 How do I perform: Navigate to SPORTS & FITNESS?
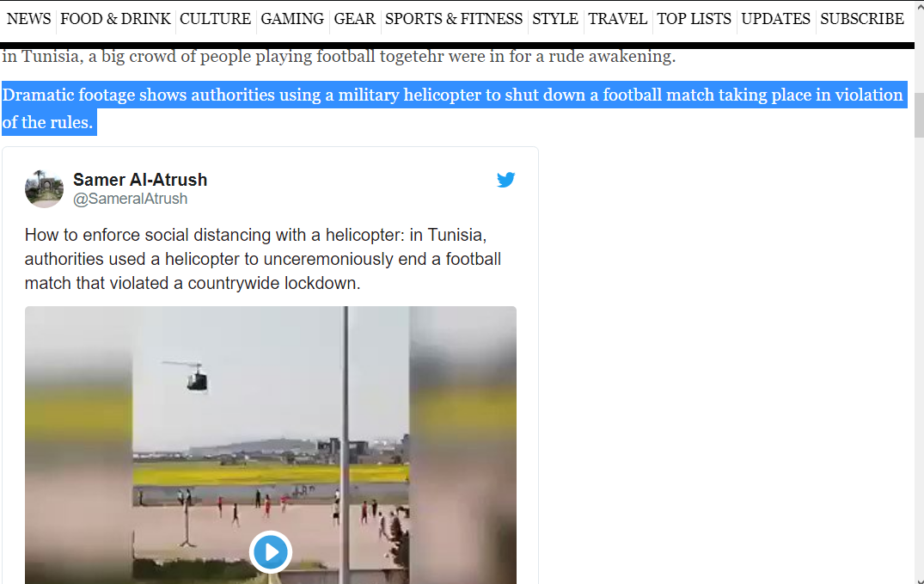tap(454, 19)
